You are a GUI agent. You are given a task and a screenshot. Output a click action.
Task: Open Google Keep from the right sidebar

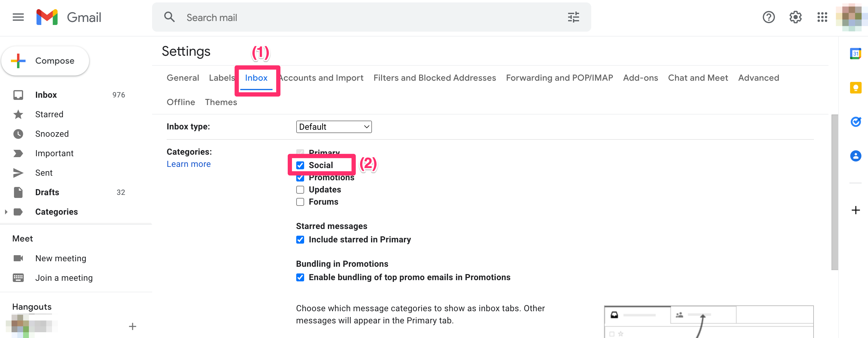856,88
